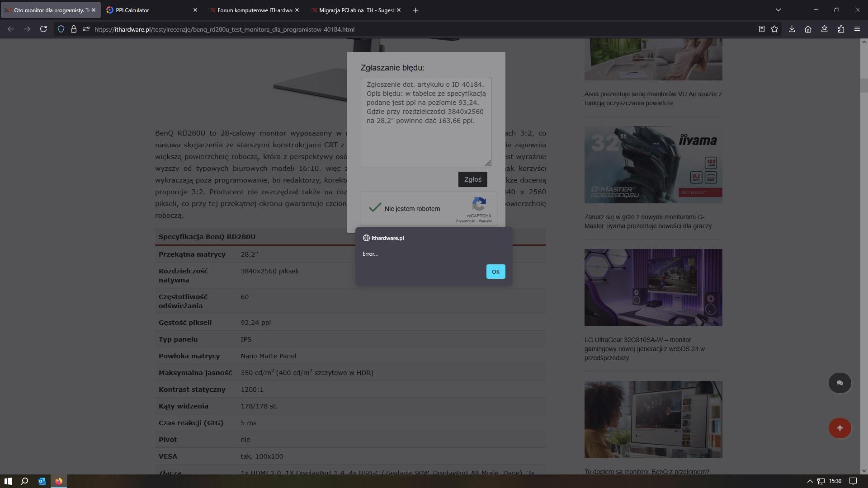
Task: Click the red scroll-to-top arrow button
Action: [840, 428]
